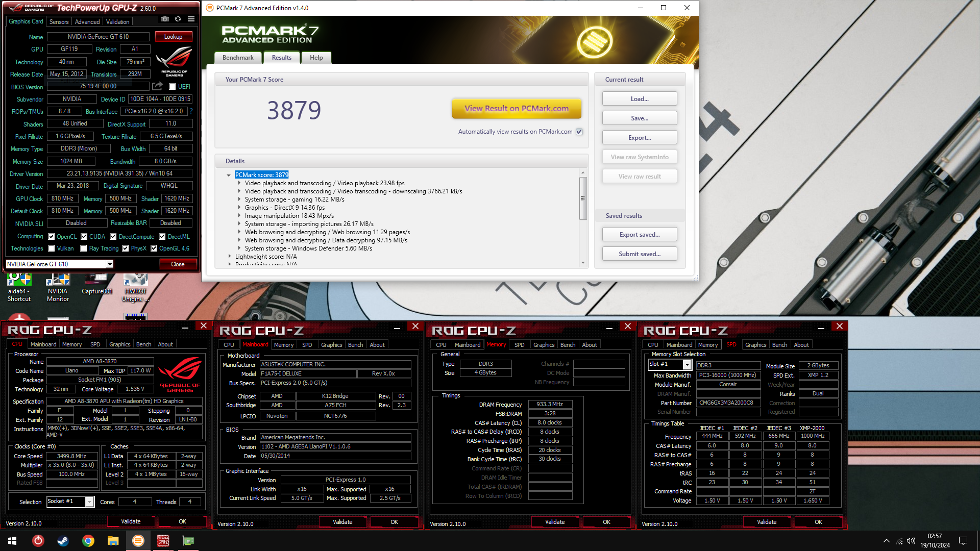Screen dimensions: 980x551
Task: Click the BIOS export share icon in GPU-Z
Action: pyautogui.click(x=157, y=86)
